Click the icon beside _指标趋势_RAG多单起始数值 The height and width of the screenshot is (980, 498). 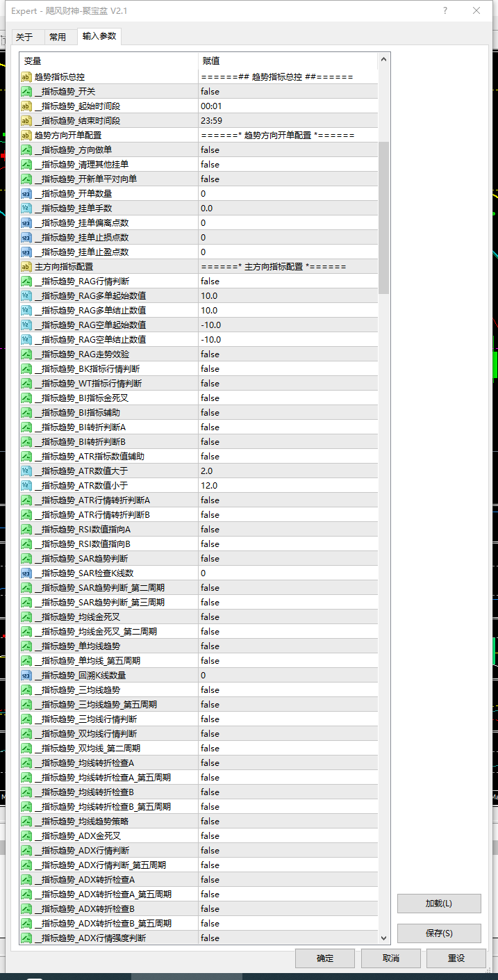coord(26,296)
